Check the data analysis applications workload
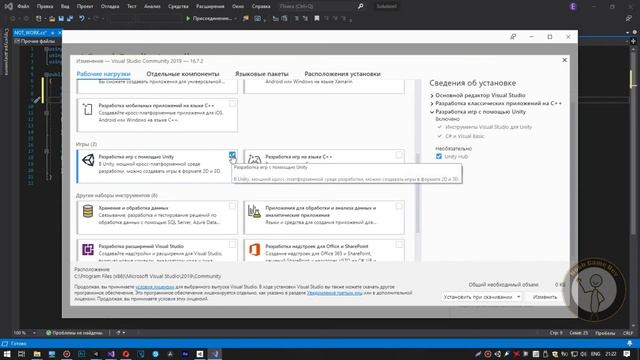The height and width of the screenshot is (360, 640). coord(399,206)
